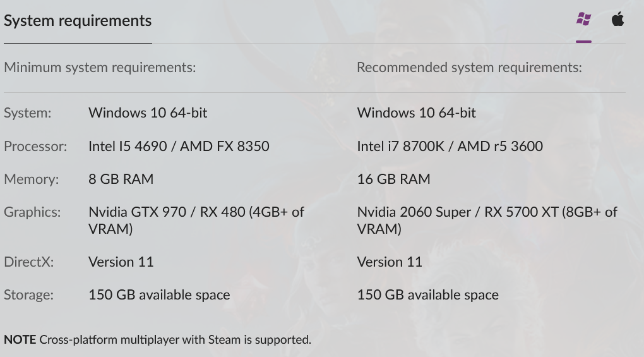Click the Processor label
This screenshot has width=644, height=357.
pos(35,146)
